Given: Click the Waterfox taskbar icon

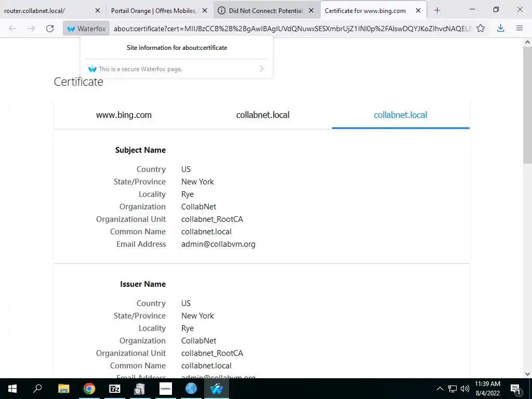Looking at the screenshot, I should 217,389.
